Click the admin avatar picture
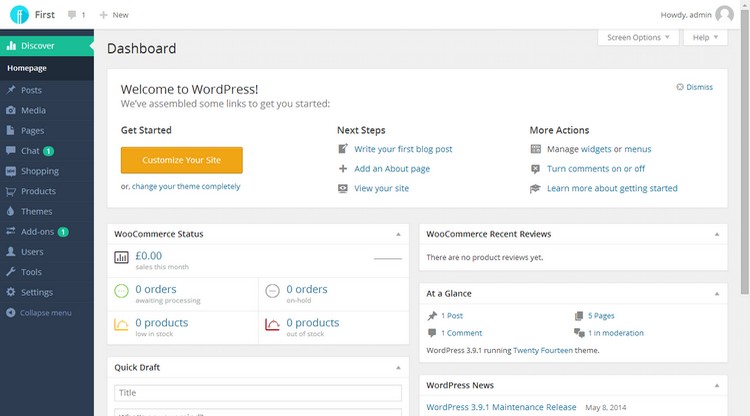The image size is (750, 416). tap(724, 15)
